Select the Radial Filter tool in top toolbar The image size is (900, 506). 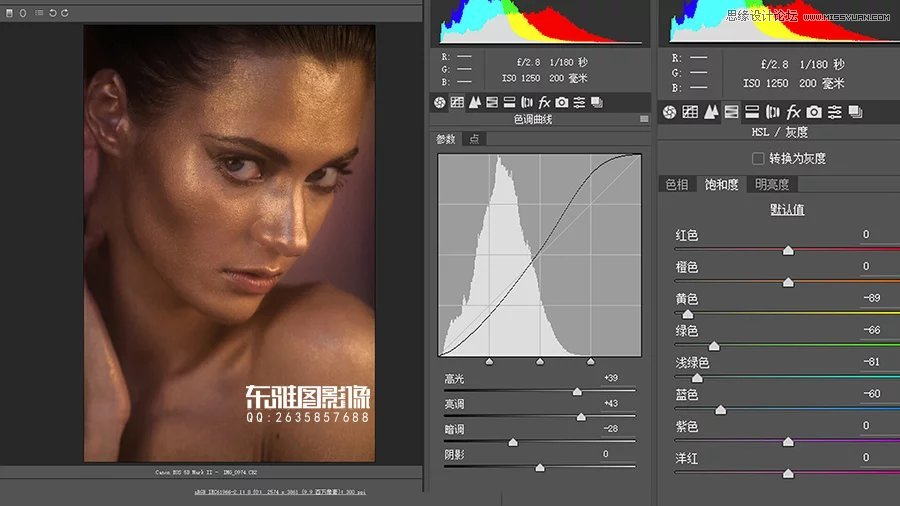click(23, 13)
